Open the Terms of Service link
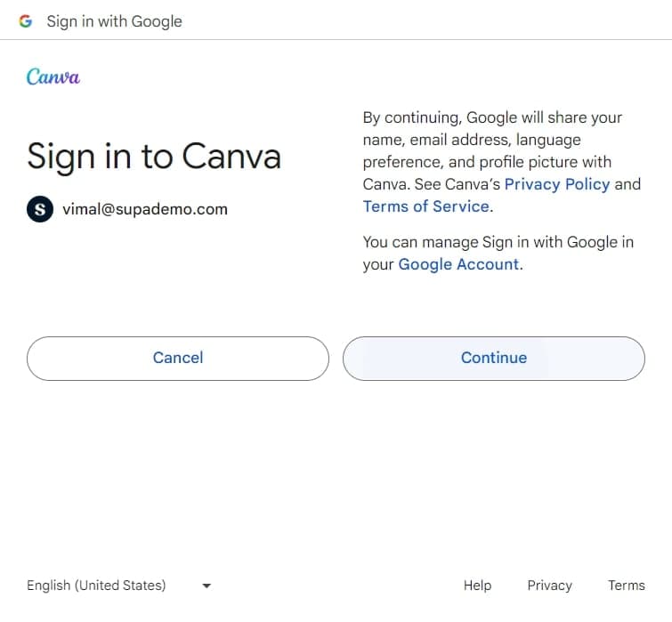Viewport: 672px width, 622px height. pos(425,206)
